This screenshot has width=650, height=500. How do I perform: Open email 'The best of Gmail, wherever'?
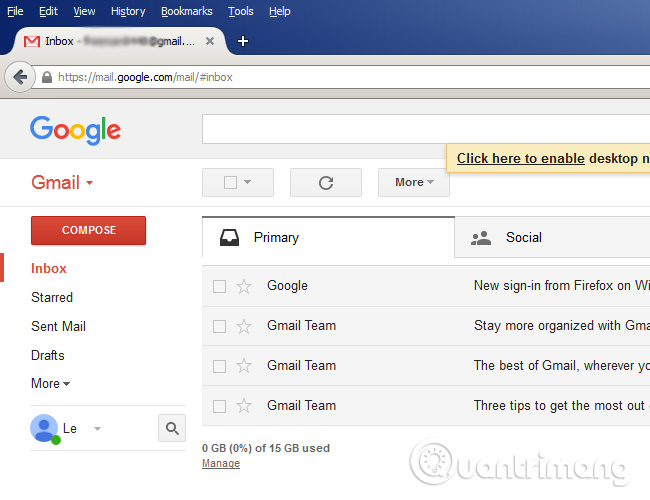click(562, 366)
